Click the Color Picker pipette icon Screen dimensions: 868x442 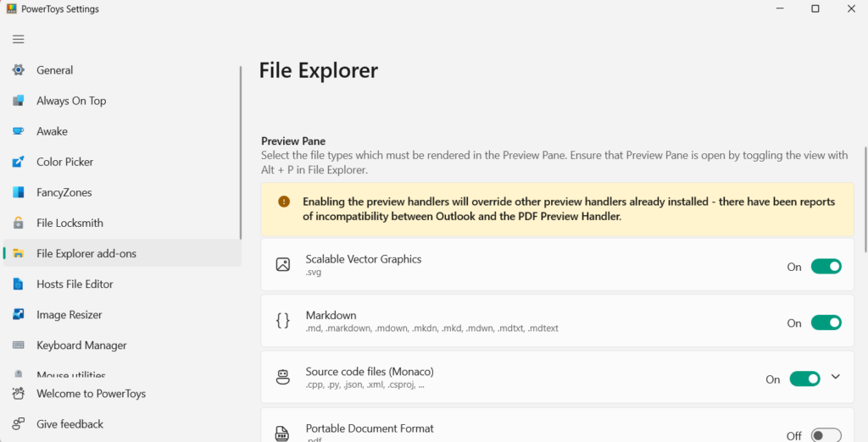coord(19,162)
